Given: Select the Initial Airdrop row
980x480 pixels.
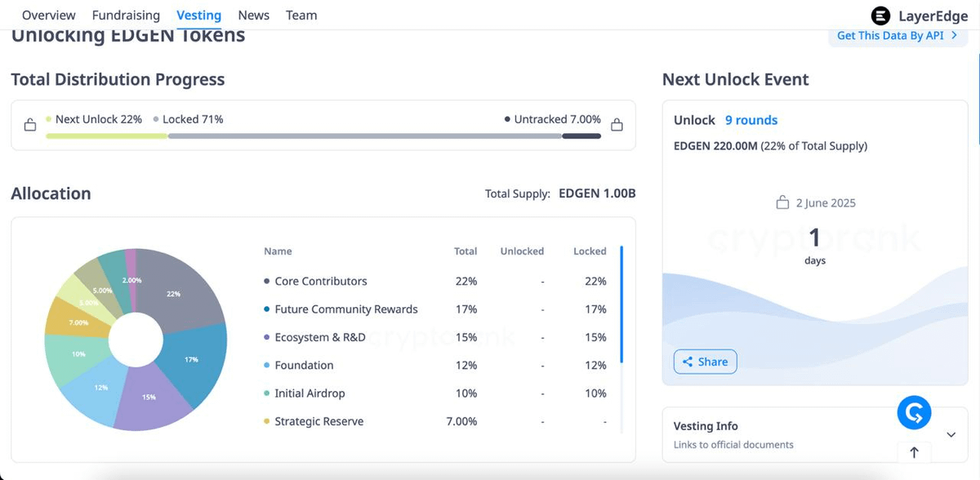Looking at the screenshot, I should pyautogui.click(x=435, y=393).
